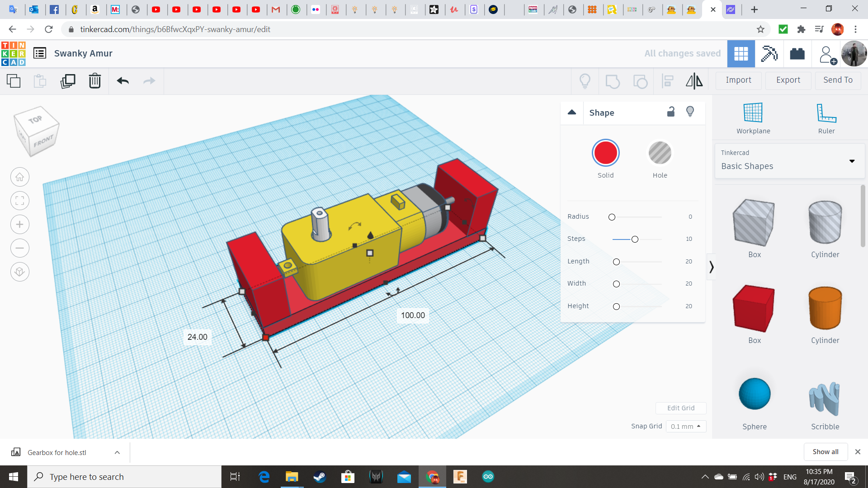Open the Blocks view tab

(769, 54)
